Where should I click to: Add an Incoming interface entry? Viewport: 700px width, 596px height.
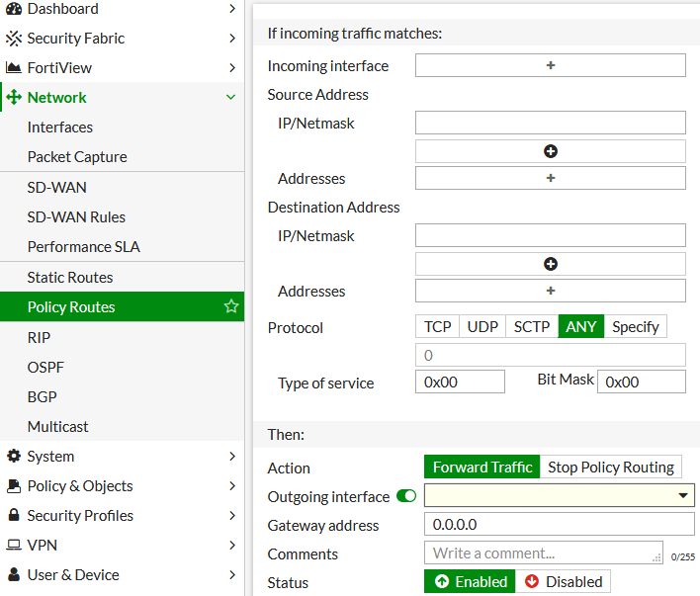[551, 65]
